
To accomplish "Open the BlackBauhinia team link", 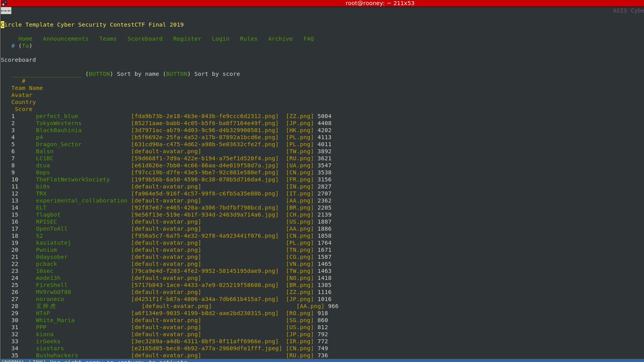I will tap(58, 130).
